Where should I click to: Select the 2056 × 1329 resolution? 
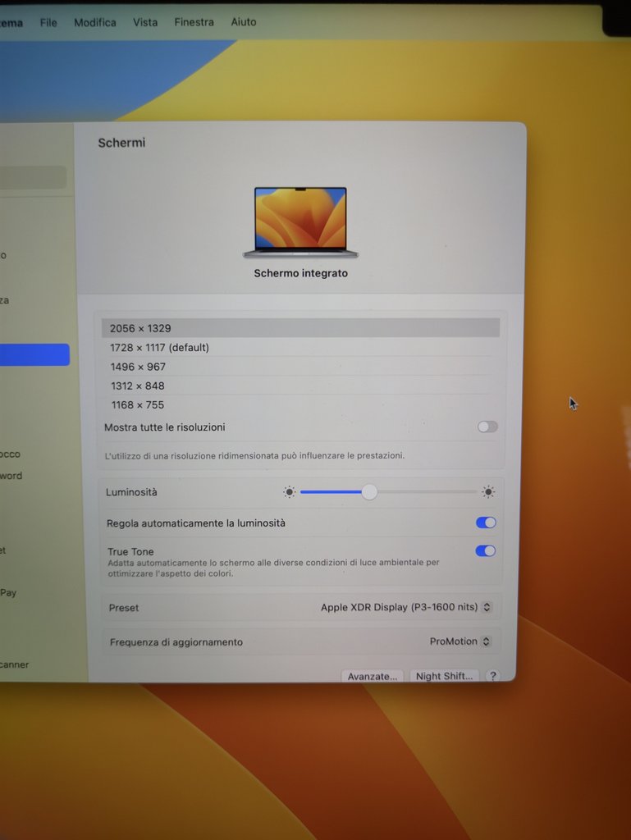(x=300, y=328)
